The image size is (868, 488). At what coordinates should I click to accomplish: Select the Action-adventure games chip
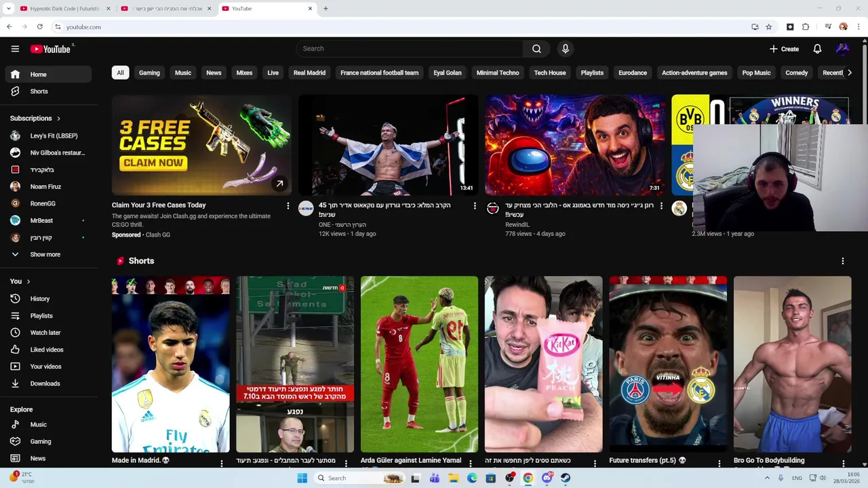pyautogui.click(x=694, y=73)
